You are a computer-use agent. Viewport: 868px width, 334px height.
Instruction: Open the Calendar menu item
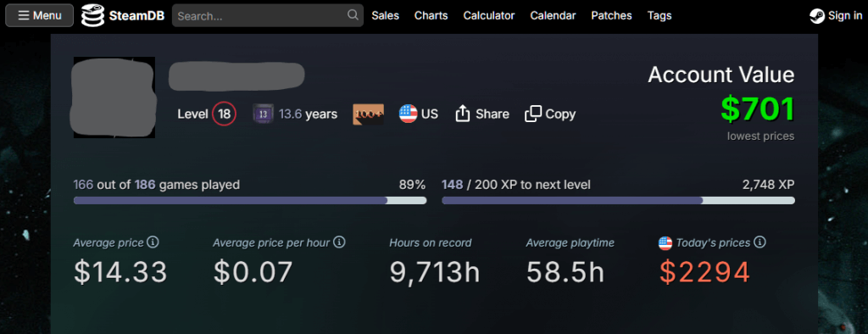point(553,15)
